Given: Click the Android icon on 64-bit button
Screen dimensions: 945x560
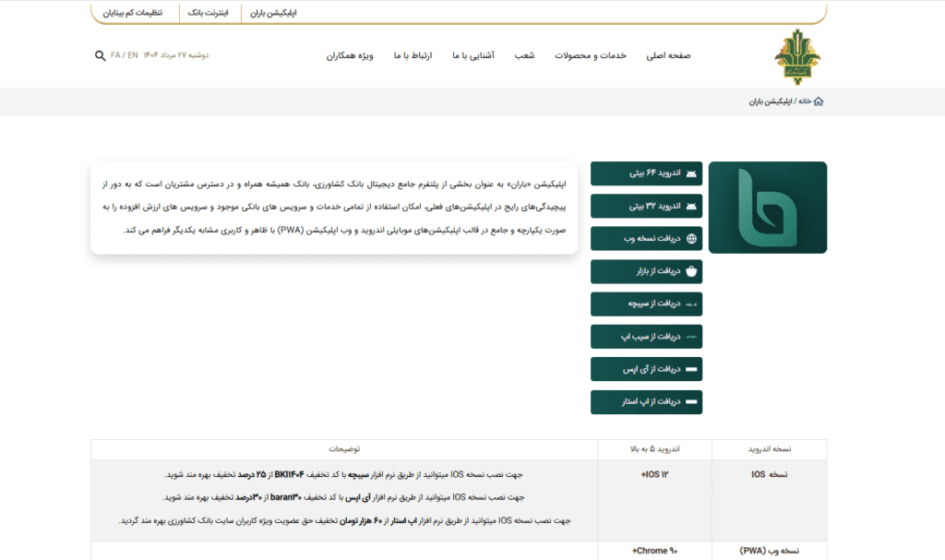Looking at the screenshot, I should pos(691,173).
